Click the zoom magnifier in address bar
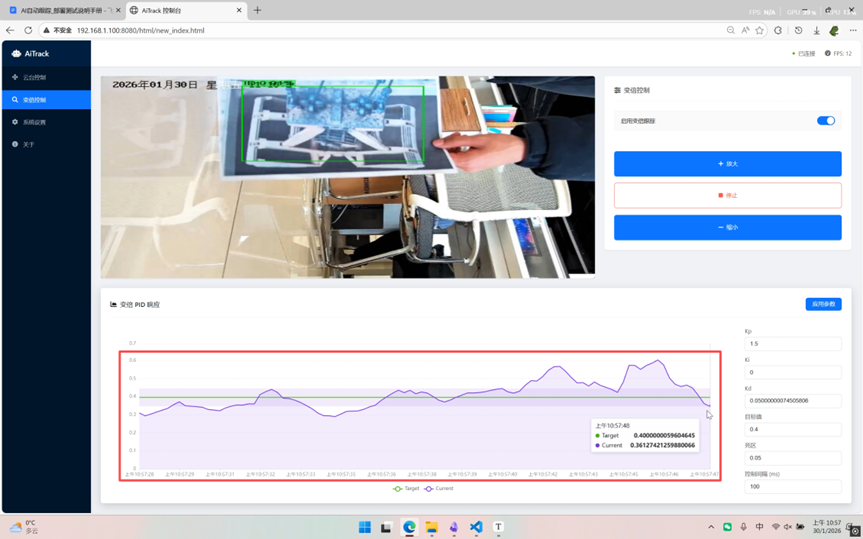The width and height of the screenshot is (863, 539). (731, 31)
